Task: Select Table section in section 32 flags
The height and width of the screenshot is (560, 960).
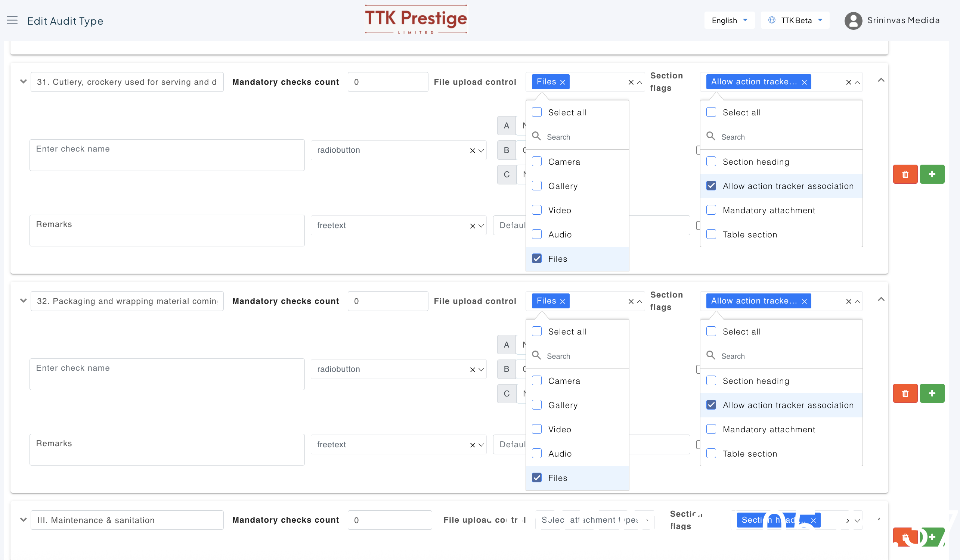Action: point(711,453)
